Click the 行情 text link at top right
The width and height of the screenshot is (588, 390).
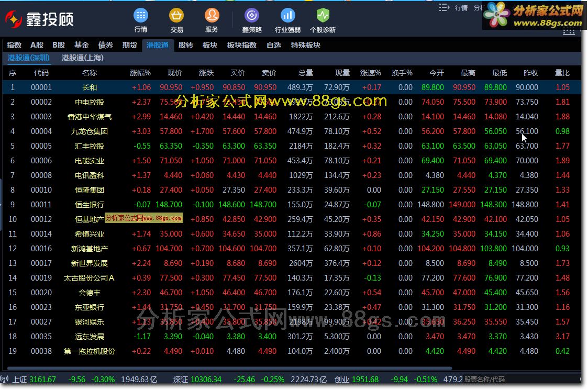click(x=461, y=7)
